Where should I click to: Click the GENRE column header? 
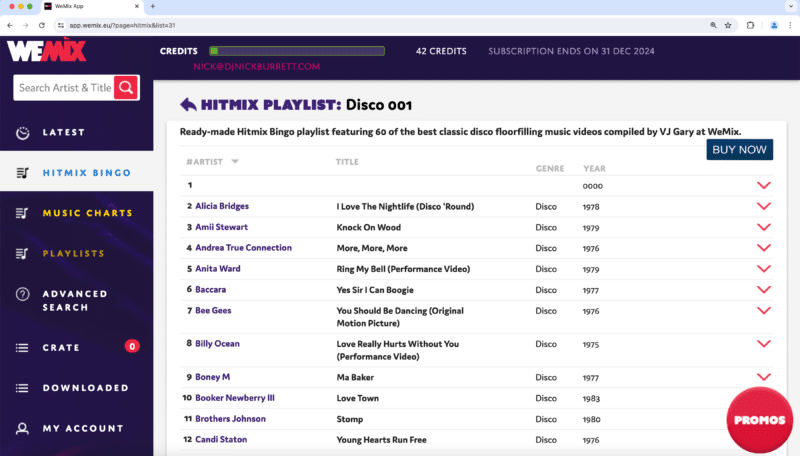coord(549,168)
